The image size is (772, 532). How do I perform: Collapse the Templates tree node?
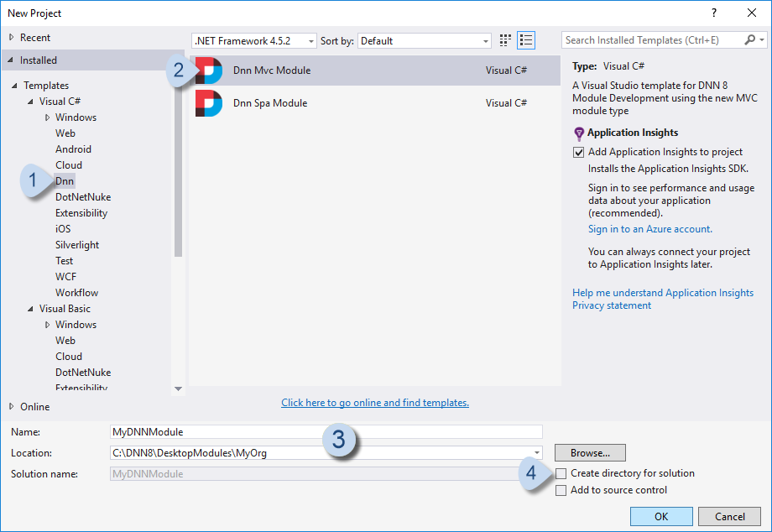pyautogui.click(x=14, y=86)
